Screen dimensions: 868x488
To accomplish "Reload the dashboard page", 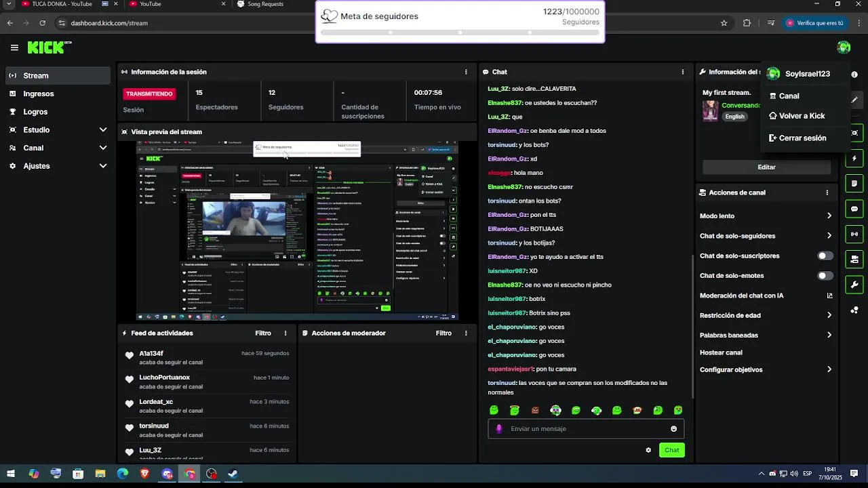I will pos(42,23).
